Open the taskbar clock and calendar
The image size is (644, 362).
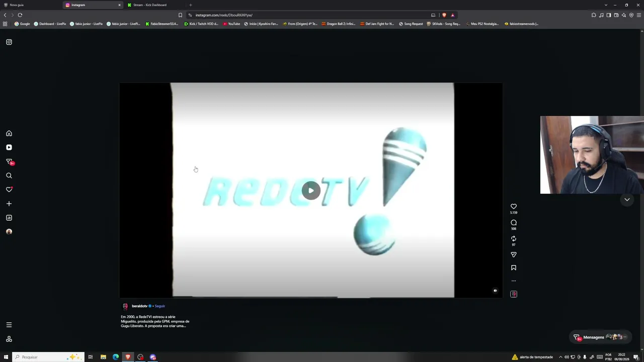pyautogui.click(x=622, y=357)
